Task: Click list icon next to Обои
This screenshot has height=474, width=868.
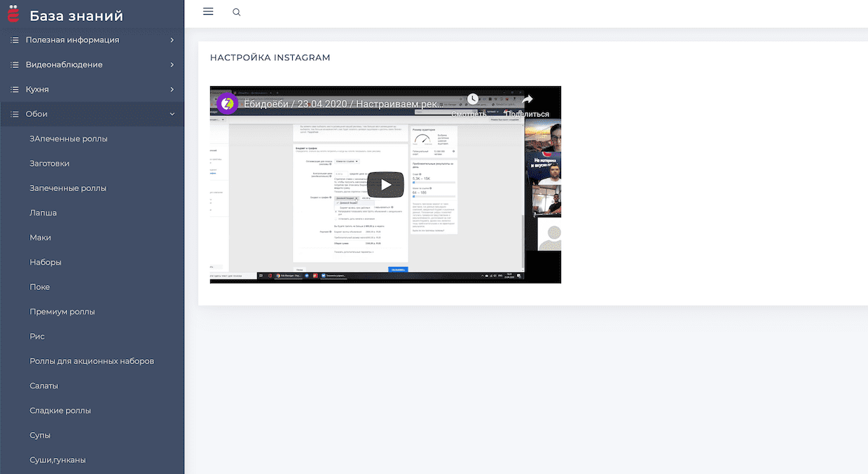Action: click(14, 114)
